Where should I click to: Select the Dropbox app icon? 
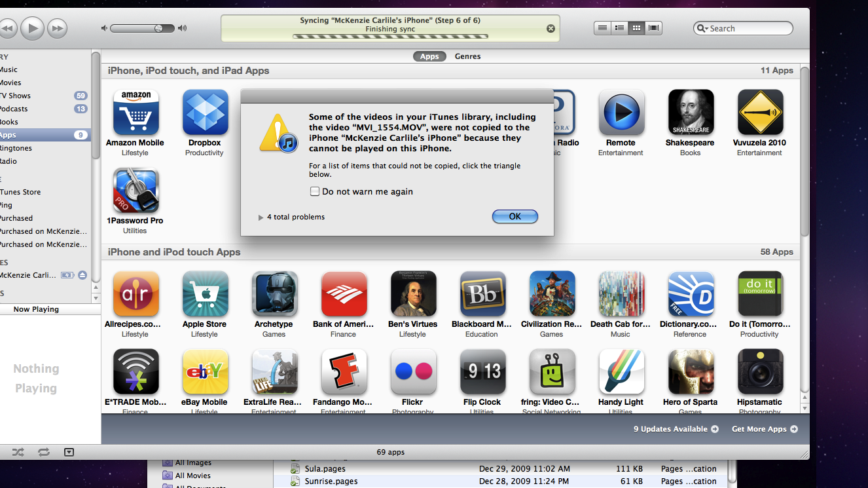point(205,113)
